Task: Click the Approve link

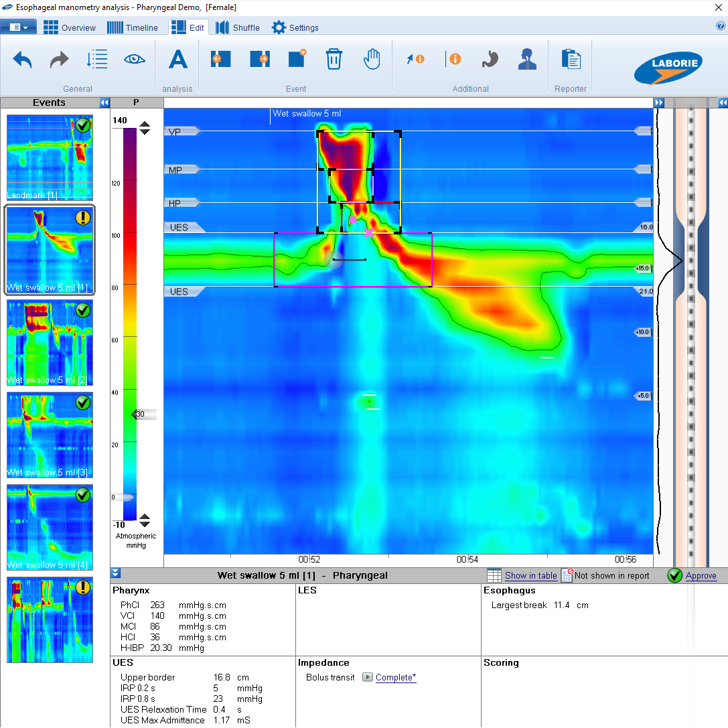Action: (x=701, y=576)
